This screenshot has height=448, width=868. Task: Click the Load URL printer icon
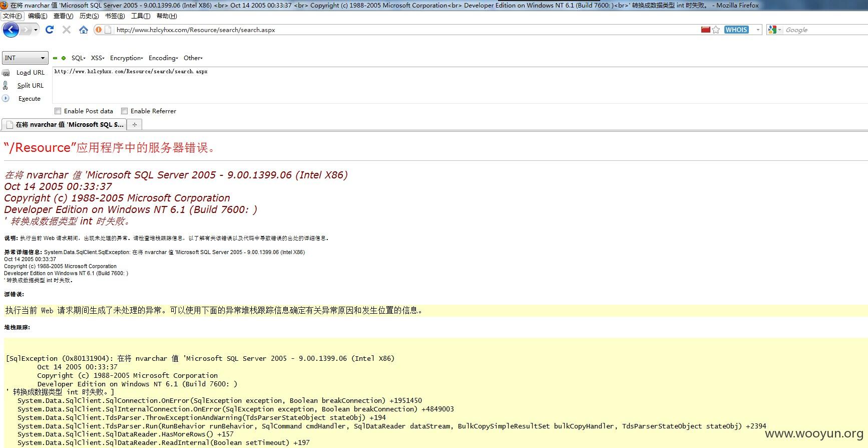pos(6,73)
